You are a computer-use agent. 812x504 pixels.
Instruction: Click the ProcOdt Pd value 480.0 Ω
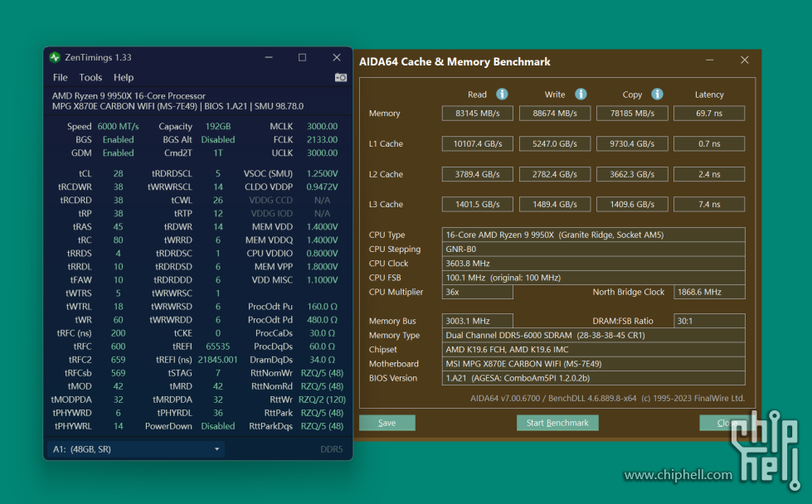(322, 320)
